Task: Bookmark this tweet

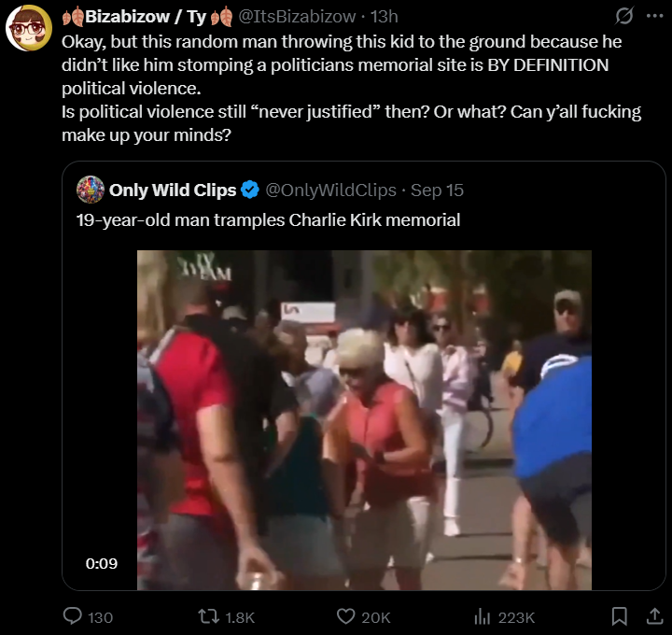Action: tap(619, 616)
